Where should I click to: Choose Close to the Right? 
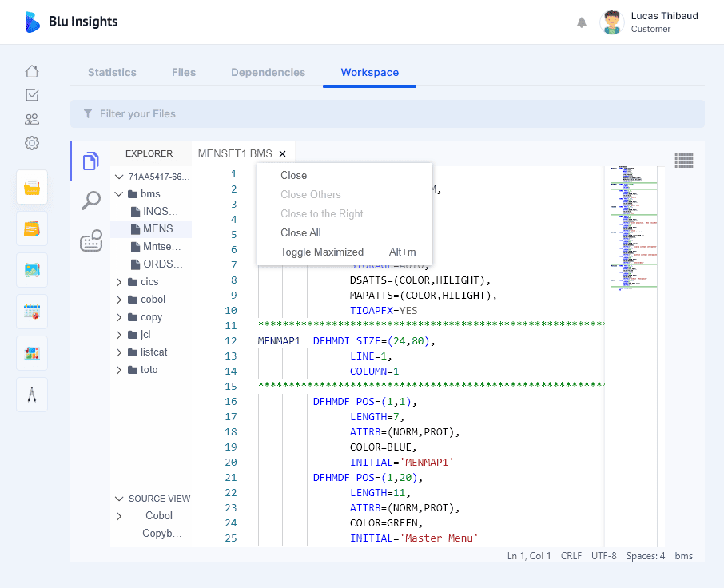(344, 213)
